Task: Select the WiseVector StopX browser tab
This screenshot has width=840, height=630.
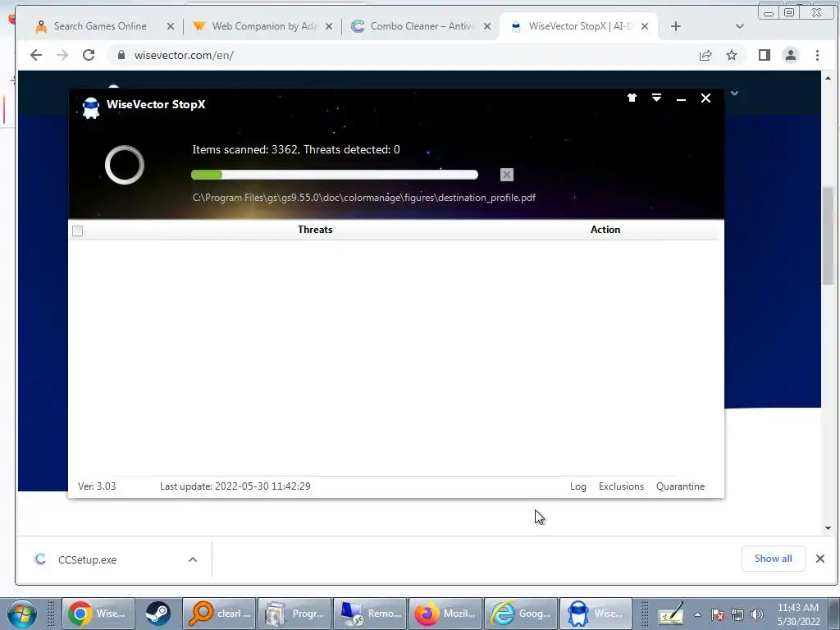Action: 580,26
